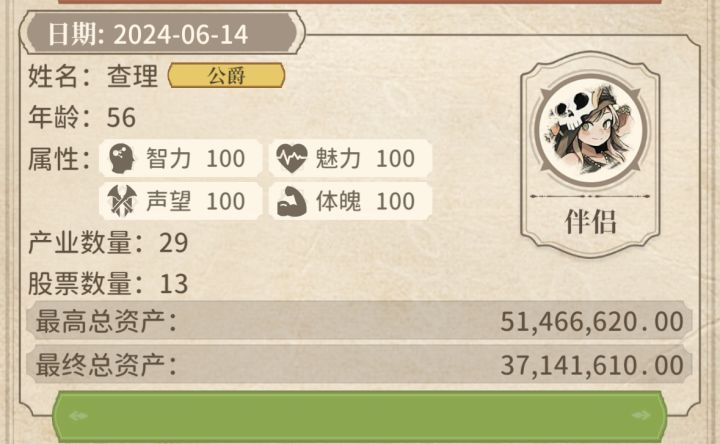Click the 产业数量 29 line
Image resolution: width=720 pixels, height=444 pixels.
[108, 242]
